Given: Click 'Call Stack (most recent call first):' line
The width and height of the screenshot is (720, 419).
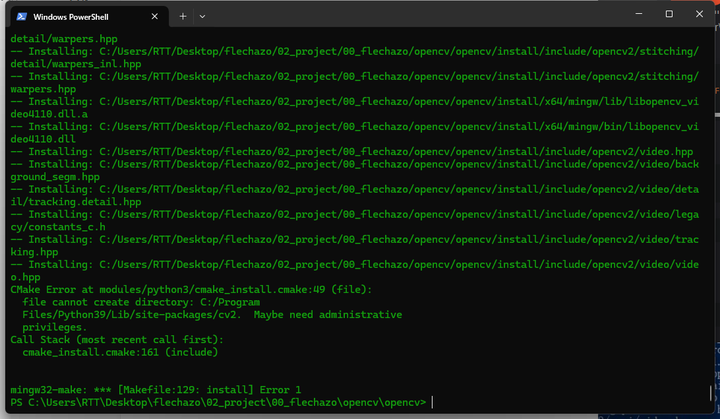Looking at the screenshot, I should (x=117, y=340).
